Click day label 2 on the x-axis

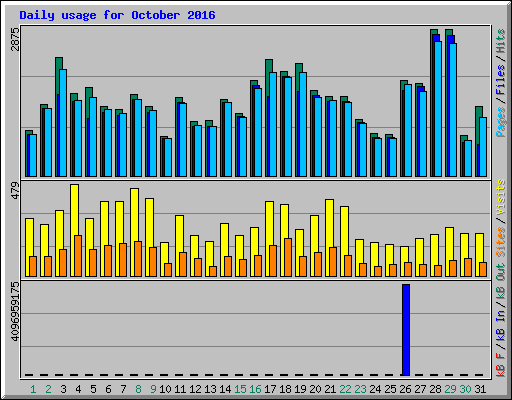click(48, 389)
